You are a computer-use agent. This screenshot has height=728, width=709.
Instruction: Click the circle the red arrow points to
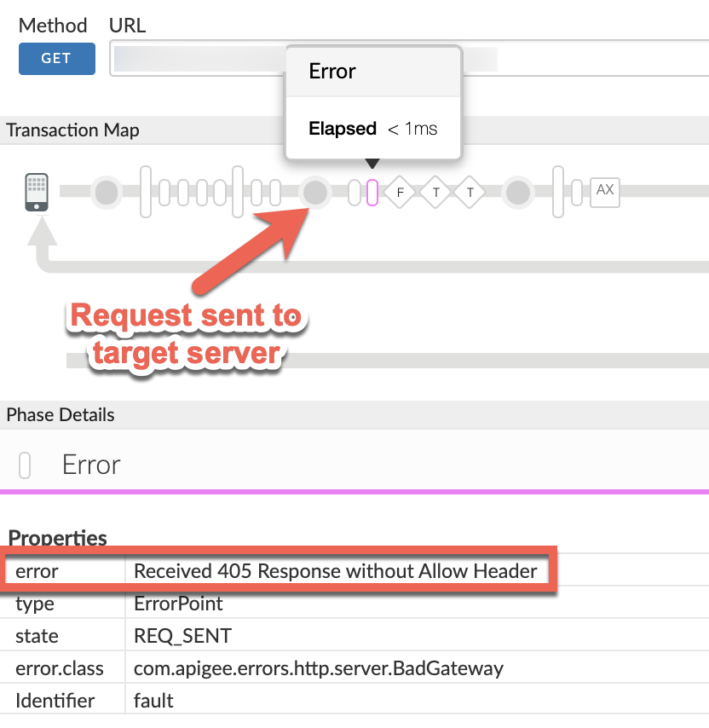(x=316, y=193)
